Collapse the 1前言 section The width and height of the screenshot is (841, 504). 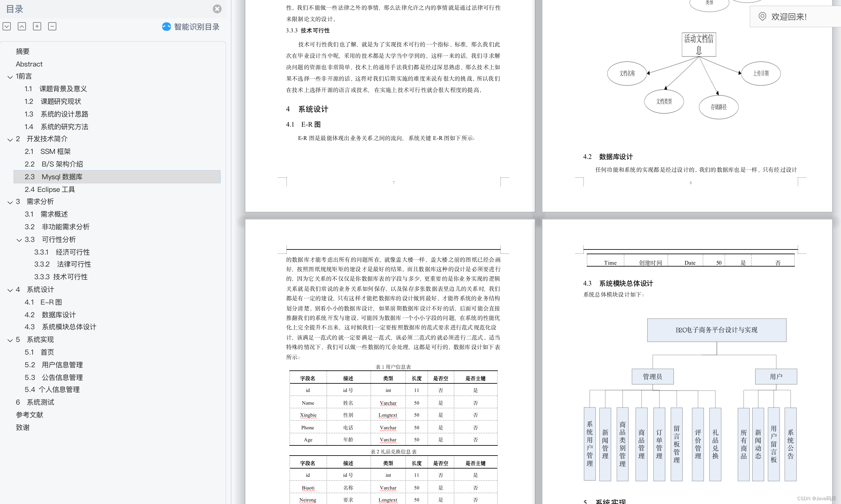(x=10, y=77)
